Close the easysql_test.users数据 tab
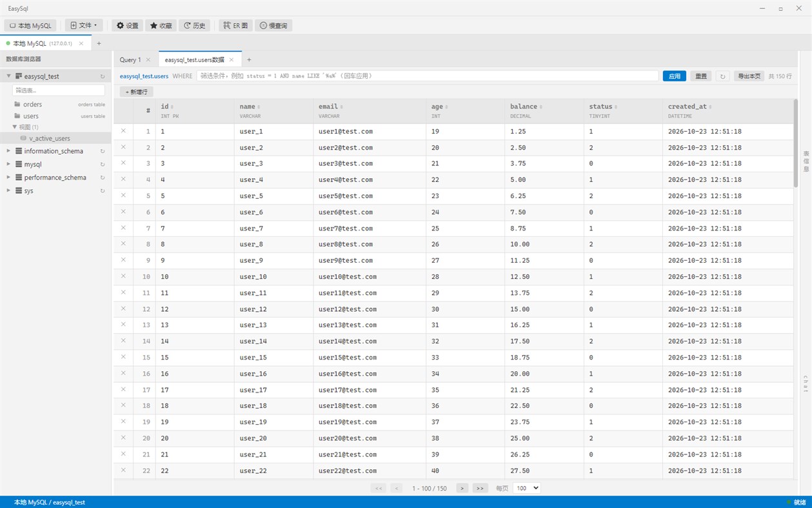The height and width of the screenshot is (508, 812). pos(232,59)
